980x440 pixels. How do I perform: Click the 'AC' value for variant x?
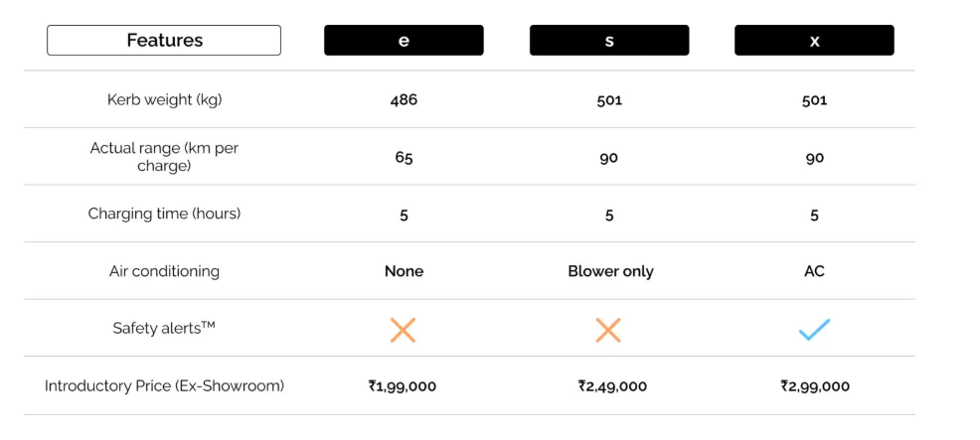814,271
